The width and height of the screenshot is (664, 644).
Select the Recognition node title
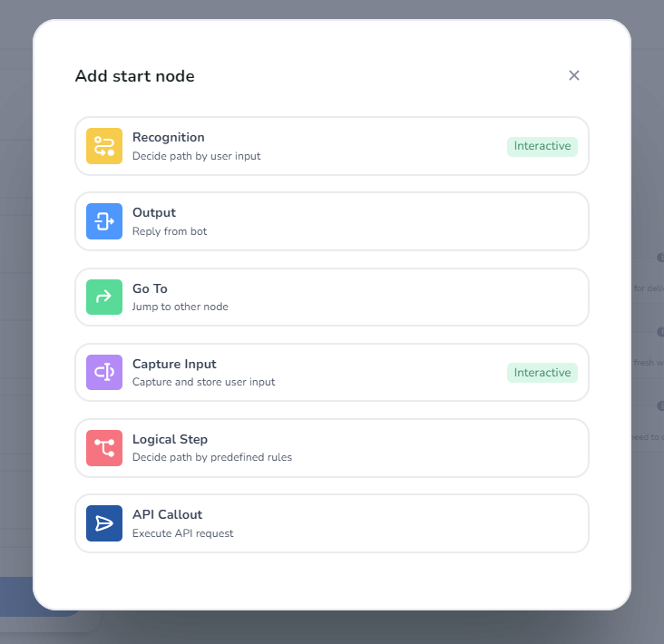tap(169, 138)
